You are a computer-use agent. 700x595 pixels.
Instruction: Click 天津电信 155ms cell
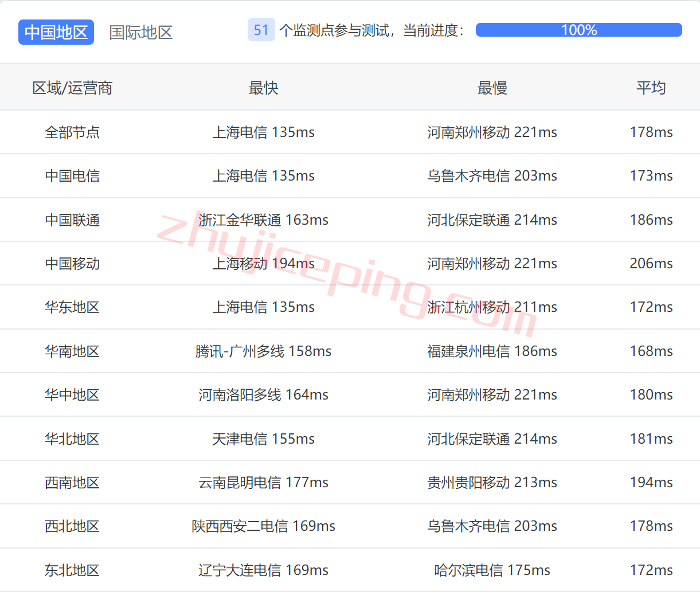(264, 439)
